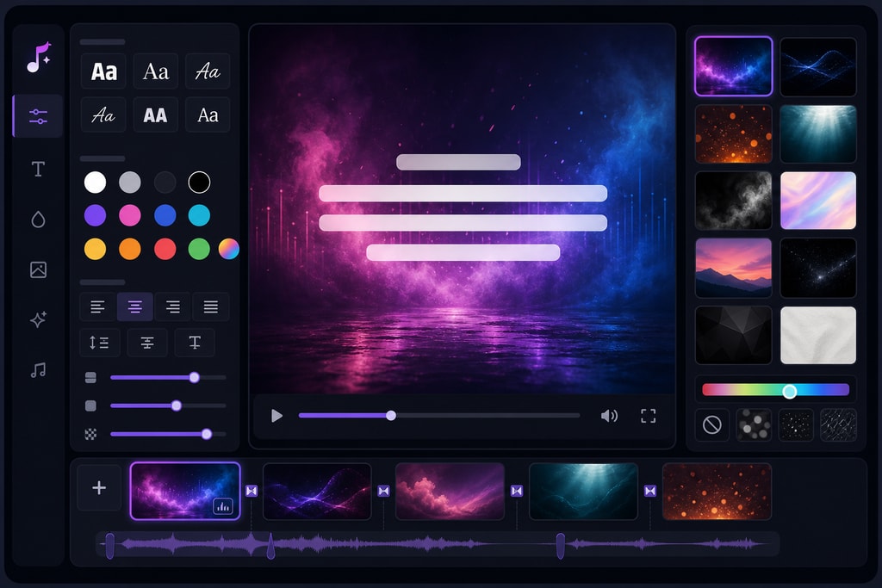This screenshot has width=882, height=588.
Task: Pick the gray color swatch
Action: point(130,183)
